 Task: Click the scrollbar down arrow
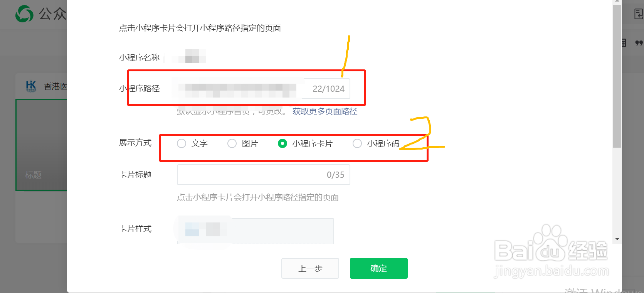(617, 239)
